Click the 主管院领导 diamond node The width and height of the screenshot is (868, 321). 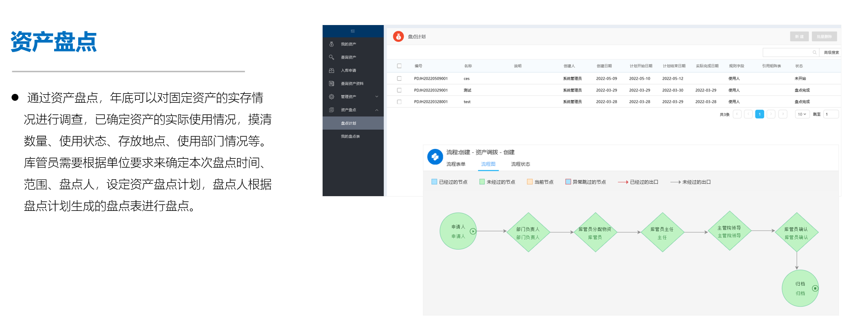pyautogui.click(x=729, y=231)
